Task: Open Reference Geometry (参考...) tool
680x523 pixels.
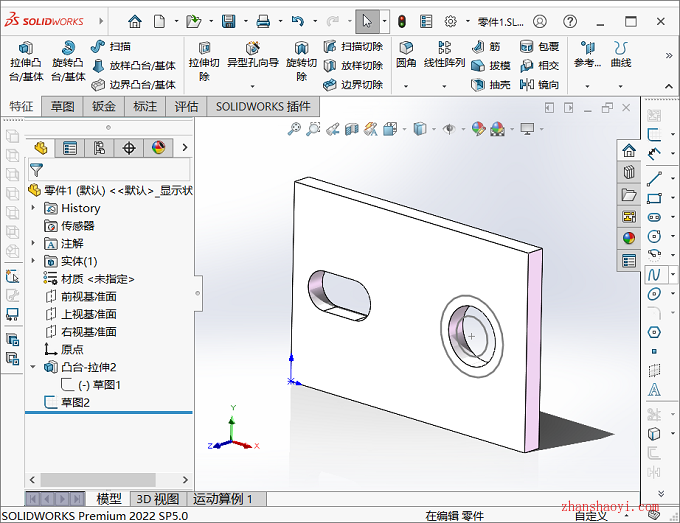Action: 588,55
